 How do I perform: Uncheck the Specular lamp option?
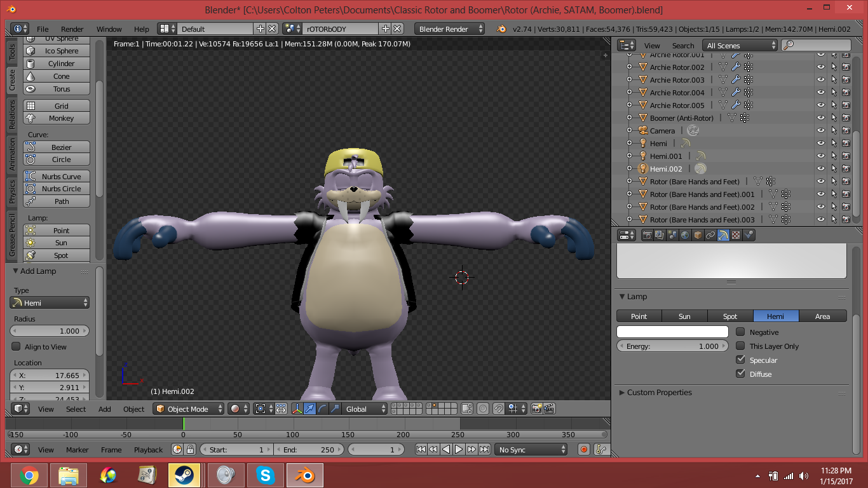tap(740, 360)
